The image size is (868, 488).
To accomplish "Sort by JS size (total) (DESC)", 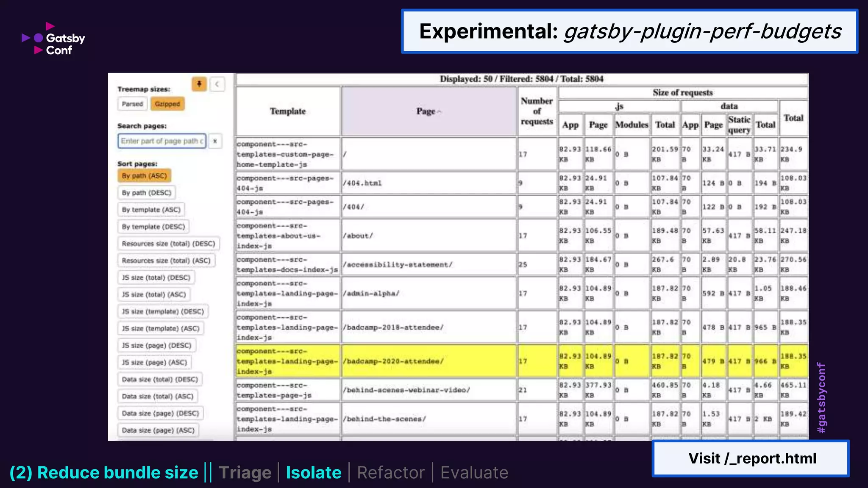I will tap(156, 277).
